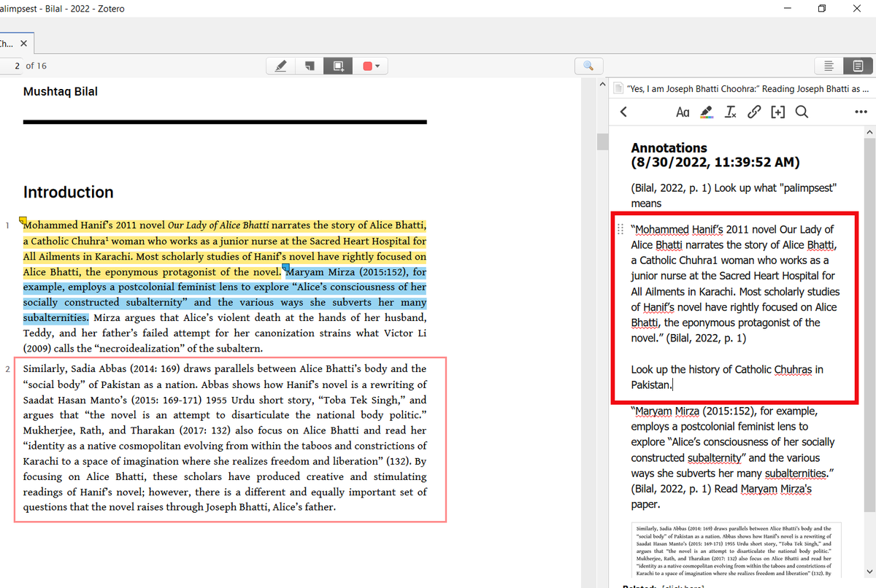Click the blue highlight annotation comment icon
This screenshot has height=588, width=876.
(x=286, y=268)
